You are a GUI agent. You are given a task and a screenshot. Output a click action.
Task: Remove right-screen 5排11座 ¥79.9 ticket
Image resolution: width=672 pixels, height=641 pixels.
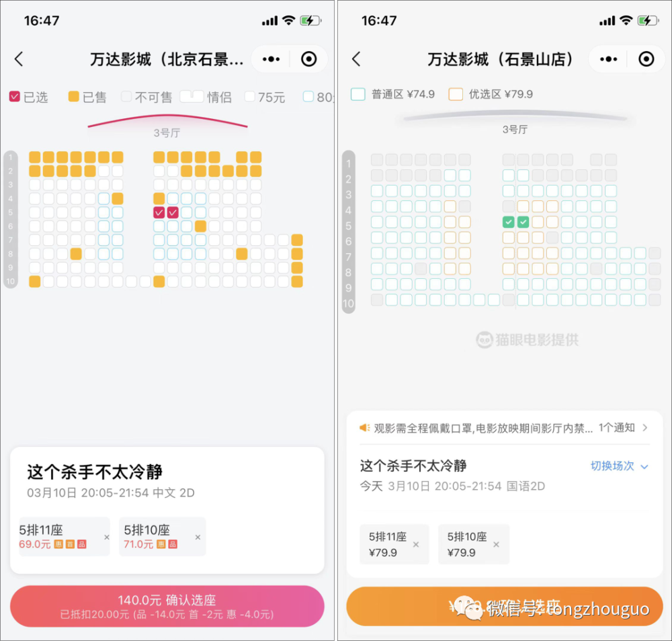pos(416,544)
